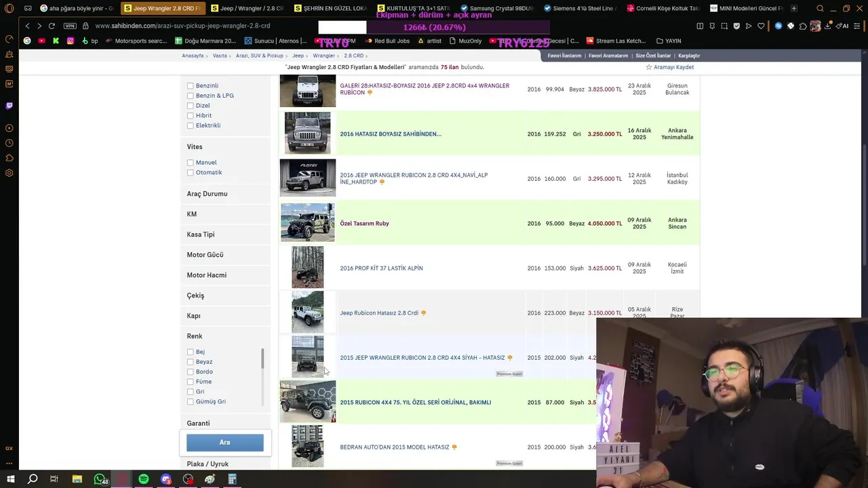Open thumbnail of 2016 HATASIZ BOYASIZ SAHİBİNDEN listing
The width and height of the screenshot is (868, 488).
(308, 134)
